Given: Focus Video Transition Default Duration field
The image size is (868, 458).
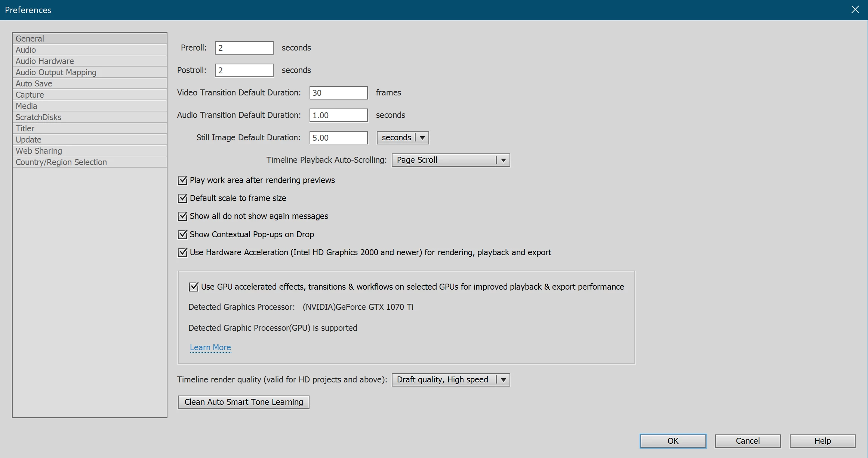Looking at the screenshot, I should click(338, 93).
